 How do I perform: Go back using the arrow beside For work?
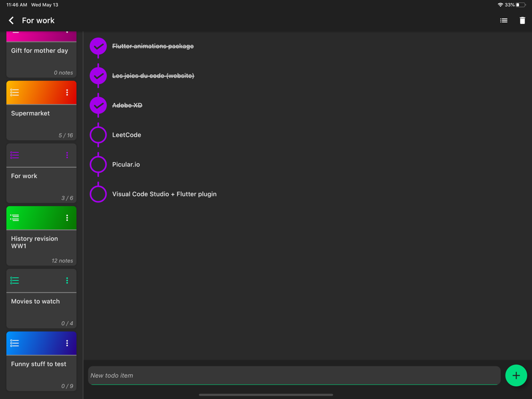11,21
